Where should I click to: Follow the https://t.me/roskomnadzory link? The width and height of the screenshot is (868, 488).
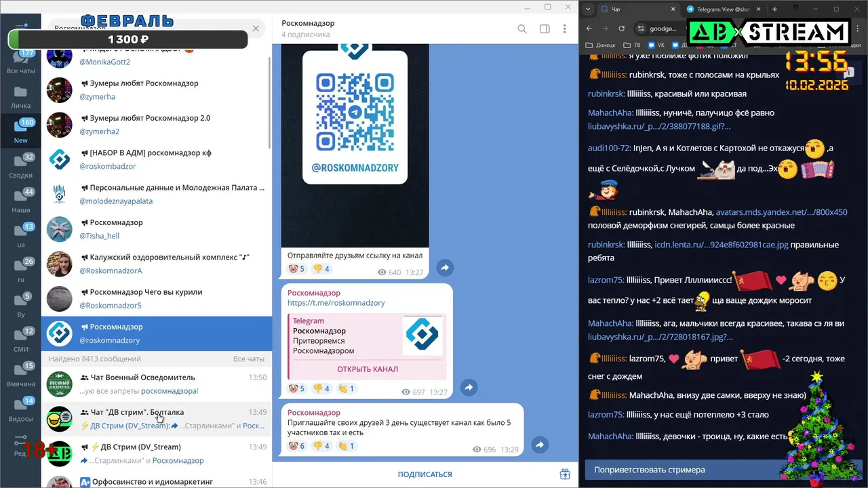[x=336, y=303]
